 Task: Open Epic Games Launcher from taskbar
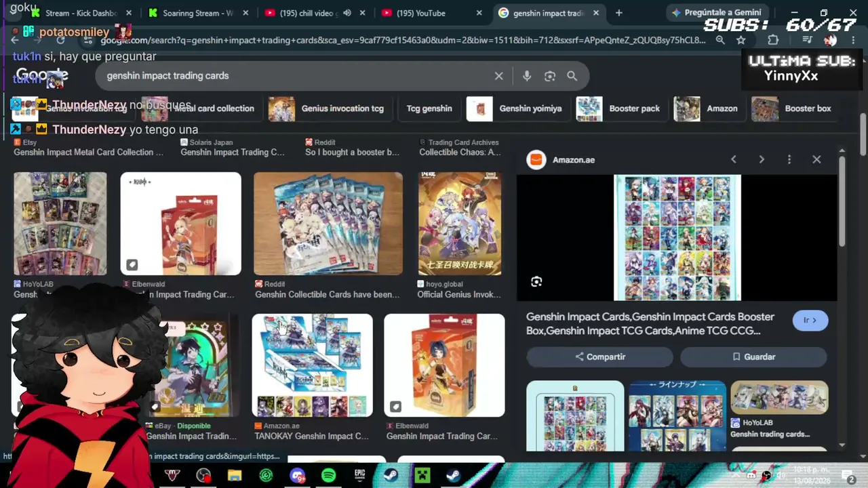point(359,476)
